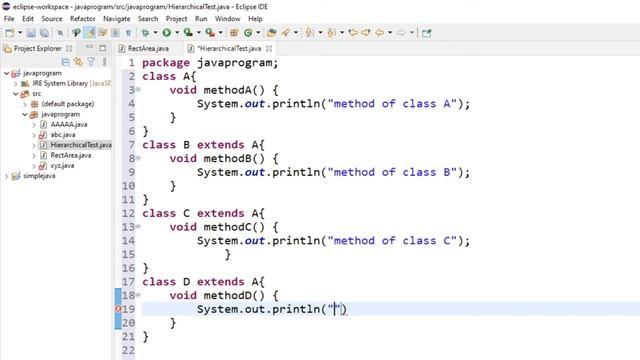Open the Run configurations dropdown arrow
The image size is (640, 360).
(177, 33)
